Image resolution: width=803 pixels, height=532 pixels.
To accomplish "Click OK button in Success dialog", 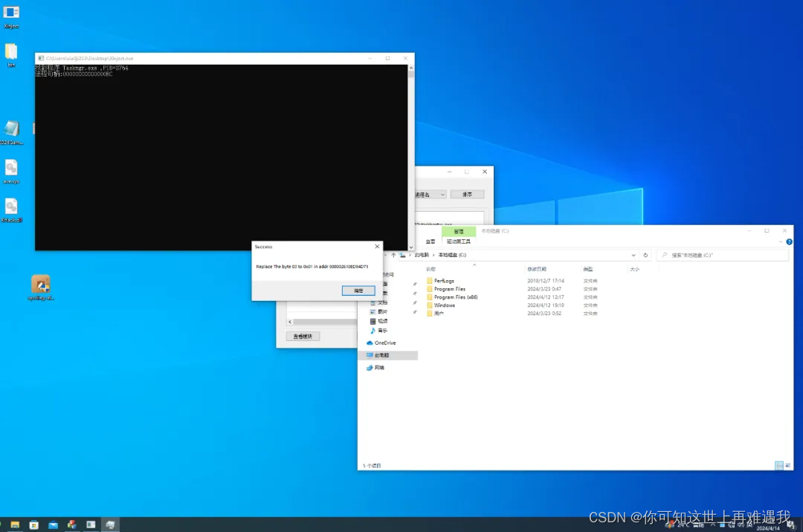I will pyautogui.click(x=358, y=291).
